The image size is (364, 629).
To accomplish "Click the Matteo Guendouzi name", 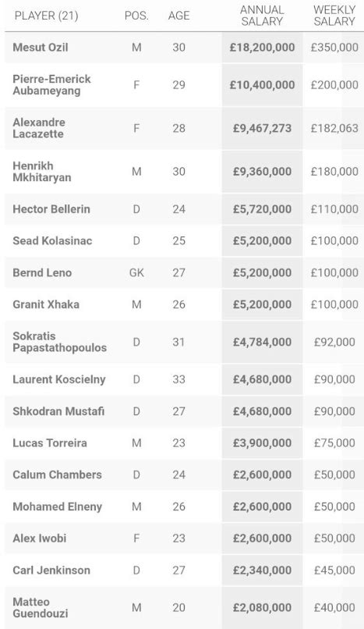I will pos(41,607).
